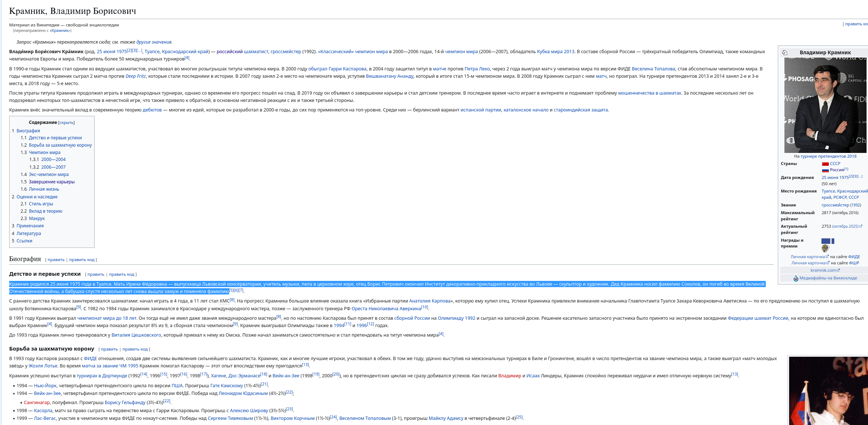This screenshot has width=868, height=425.
Task: Click править next to Биография heading
Action: click(56, 260)
